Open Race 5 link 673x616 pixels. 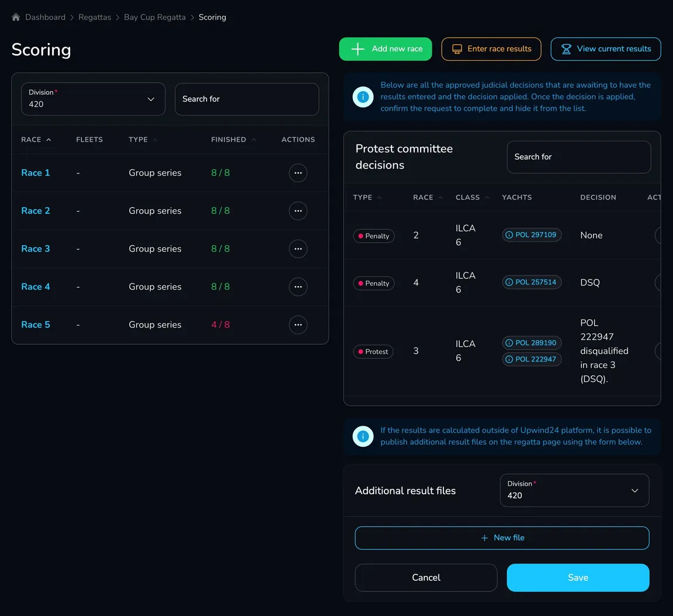pyautogui.click(x=36, y=325)
